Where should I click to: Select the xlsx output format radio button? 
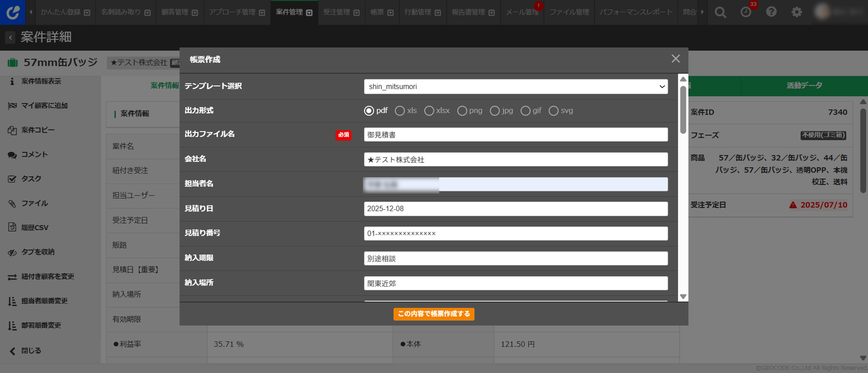(429, 111)
